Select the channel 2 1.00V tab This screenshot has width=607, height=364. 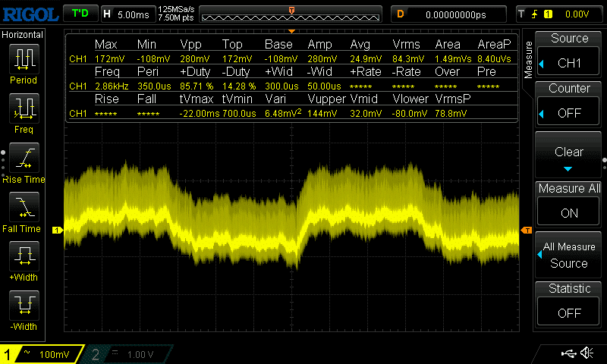[x=129, y=354]
